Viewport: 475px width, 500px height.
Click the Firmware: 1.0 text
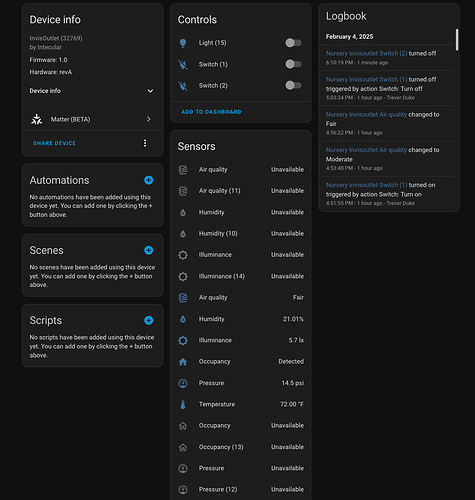(x=48, y=60)
